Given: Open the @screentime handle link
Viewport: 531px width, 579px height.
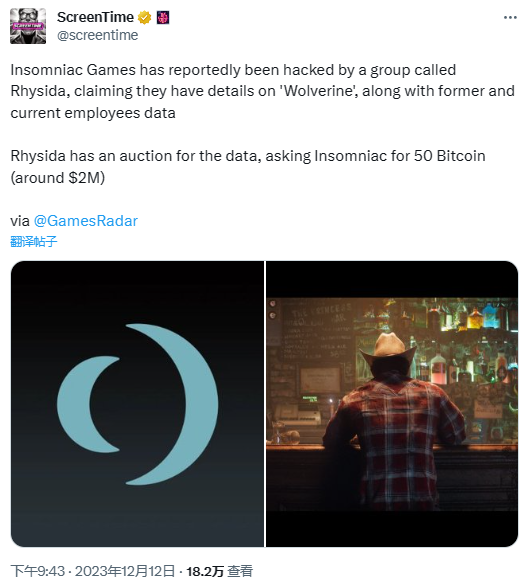Looking at the screenshot, I should click(97, 35).
